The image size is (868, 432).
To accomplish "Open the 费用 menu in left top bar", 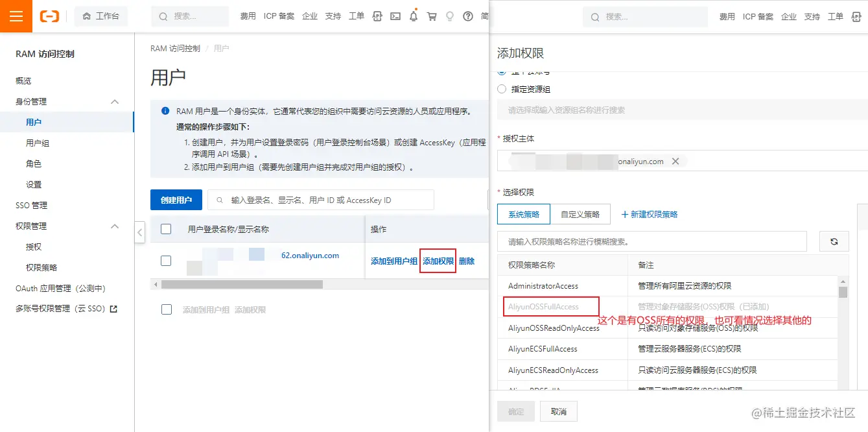I will pyautogui.click(x=248, y=16).
